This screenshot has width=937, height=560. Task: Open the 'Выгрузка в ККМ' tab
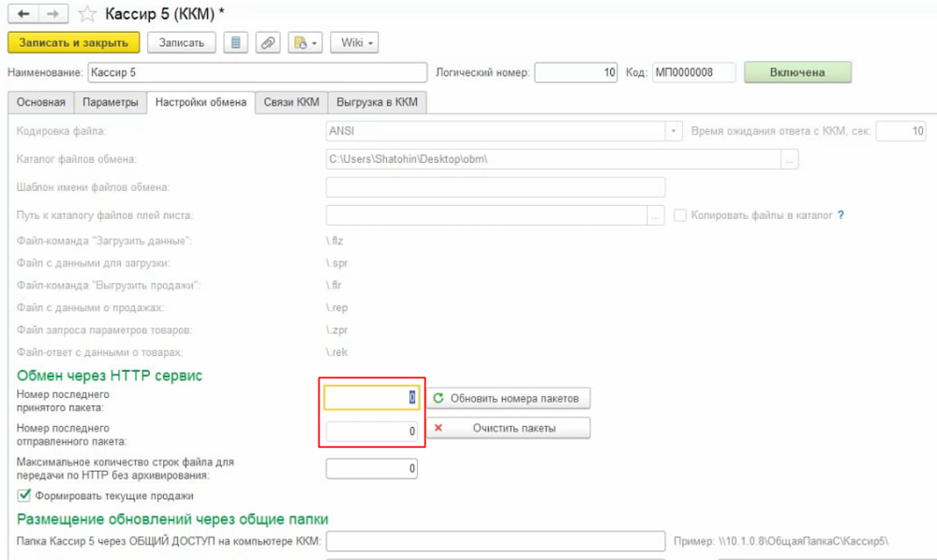378,103
